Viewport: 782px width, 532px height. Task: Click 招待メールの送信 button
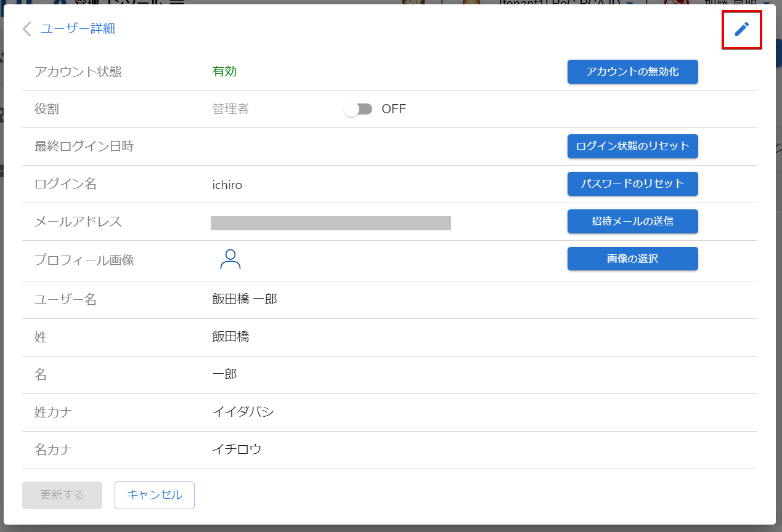pos(632,221)
